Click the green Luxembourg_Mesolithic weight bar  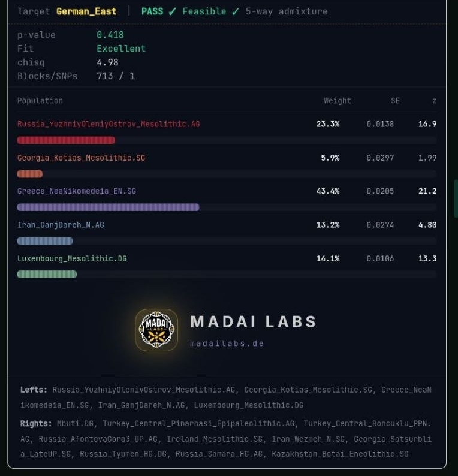47,275
